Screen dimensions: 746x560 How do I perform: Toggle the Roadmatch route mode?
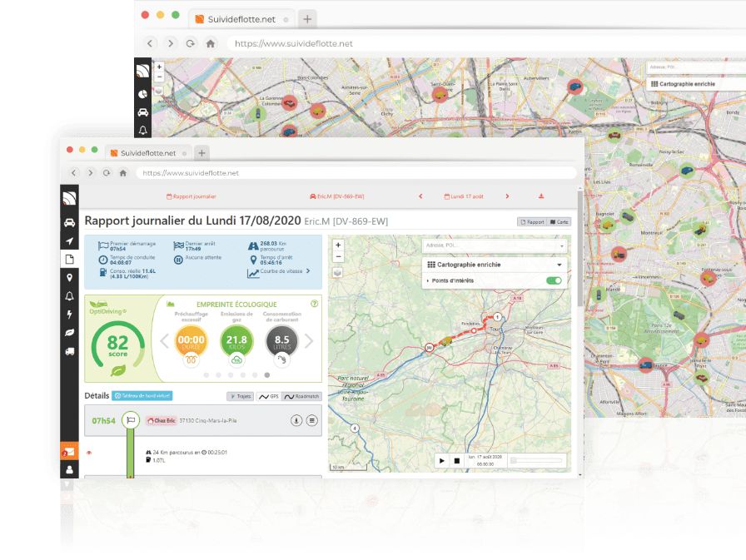(x=301, y=397)
